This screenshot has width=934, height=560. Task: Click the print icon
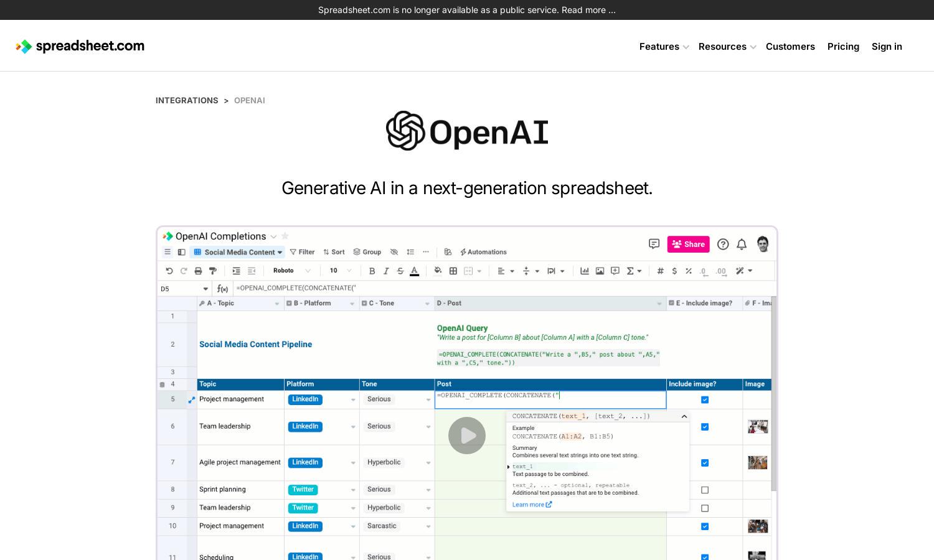(x=198, y=271)
